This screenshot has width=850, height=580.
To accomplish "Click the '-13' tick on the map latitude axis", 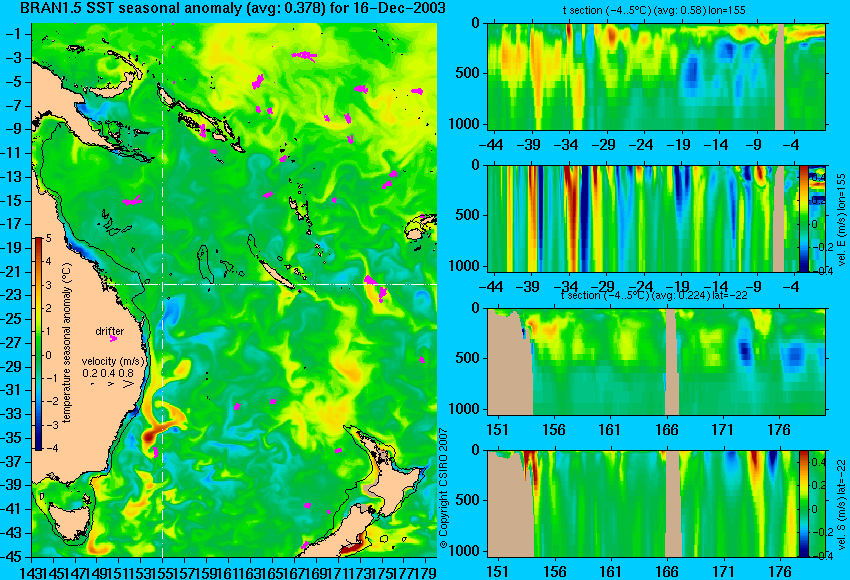I will [x=11, y=177].
